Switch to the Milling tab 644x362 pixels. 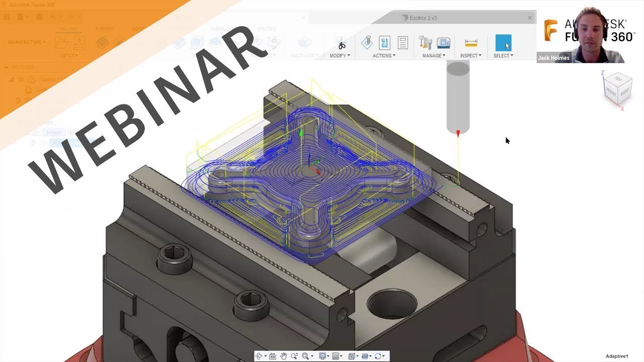[69, 29]
